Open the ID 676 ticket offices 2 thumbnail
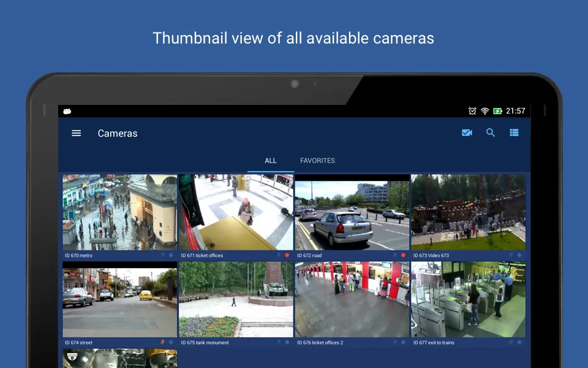Viewport: 588px width, 368px height. (x=352, y=299)
